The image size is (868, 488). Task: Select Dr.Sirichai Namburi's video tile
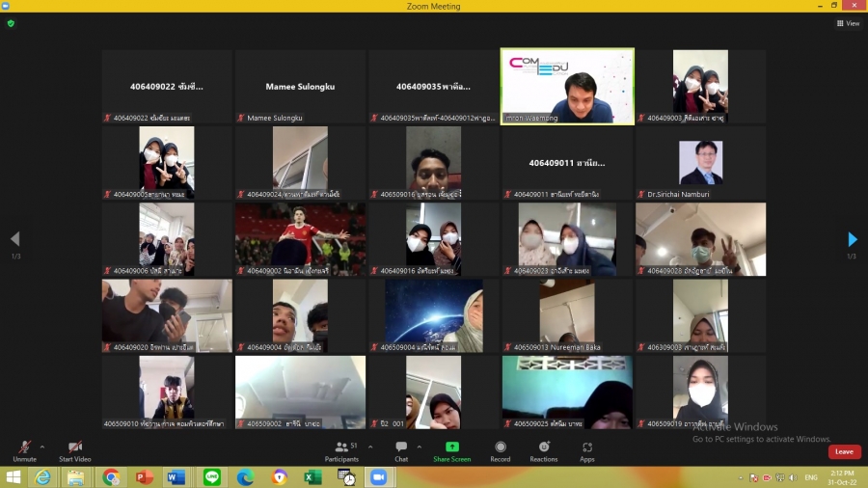(700, 162)
